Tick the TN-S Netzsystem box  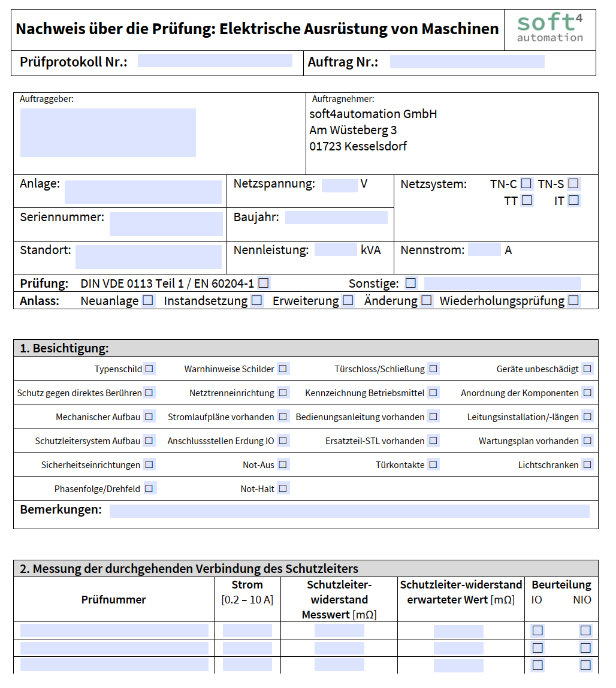(573, 184)
